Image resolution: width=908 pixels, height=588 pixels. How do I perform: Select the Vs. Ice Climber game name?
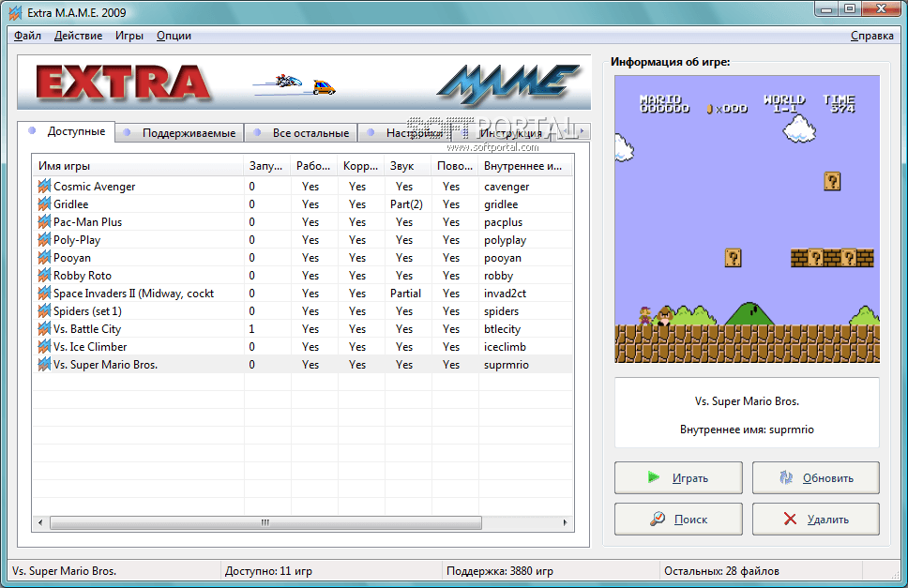click(x=90, y=347)
